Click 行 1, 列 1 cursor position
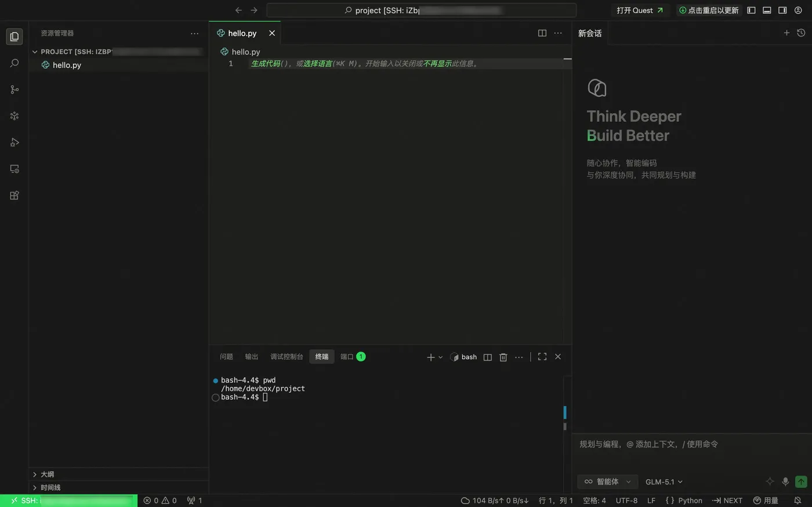This screenshot has width=812, height=507. (556, 501)
